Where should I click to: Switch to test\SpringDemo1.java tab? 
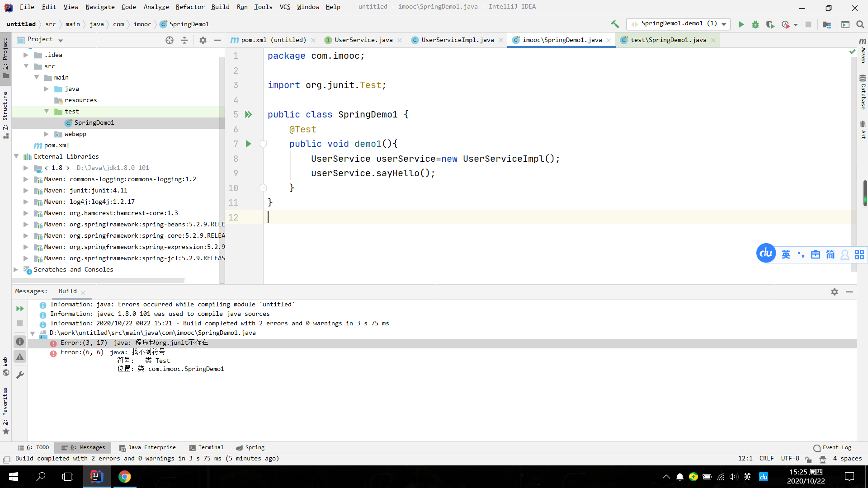(668, 40)
